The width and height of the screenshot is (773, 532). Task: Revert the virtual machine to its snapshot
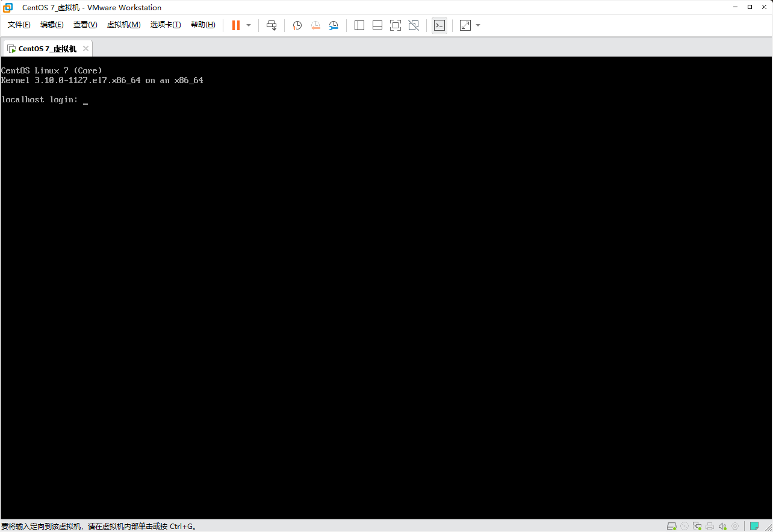point(315,25)
